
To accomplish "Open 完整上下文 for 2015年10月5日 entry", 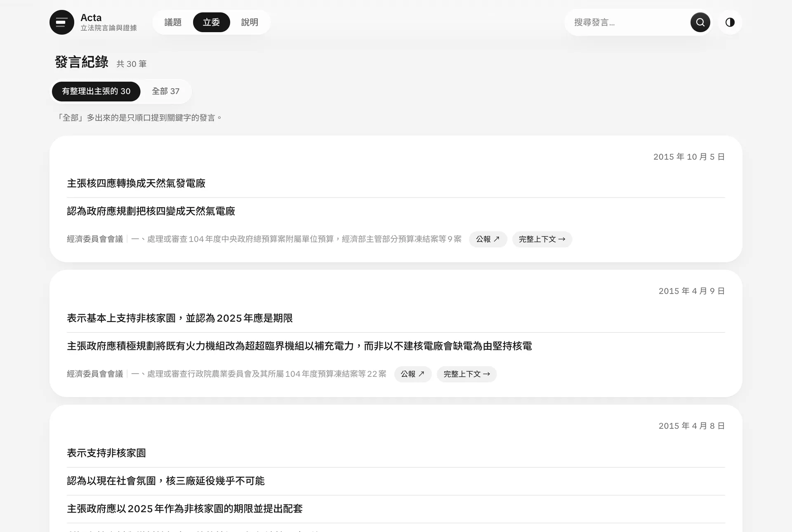I will click(542, 239).
